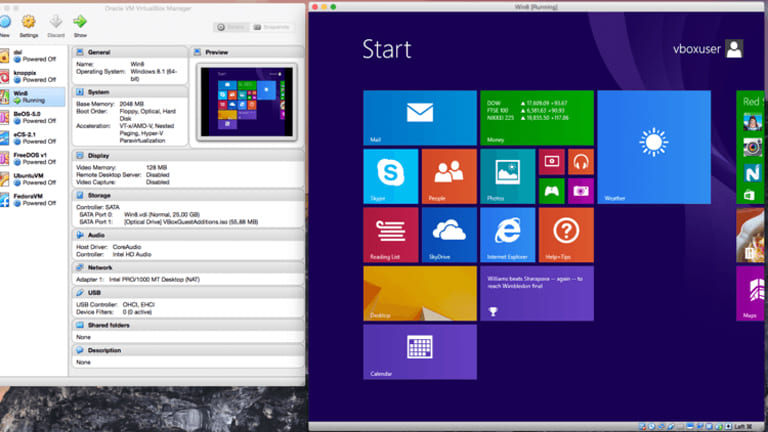Collapse the Network section header
Screen dimensions: 768x432
click(x=188, y=268)
